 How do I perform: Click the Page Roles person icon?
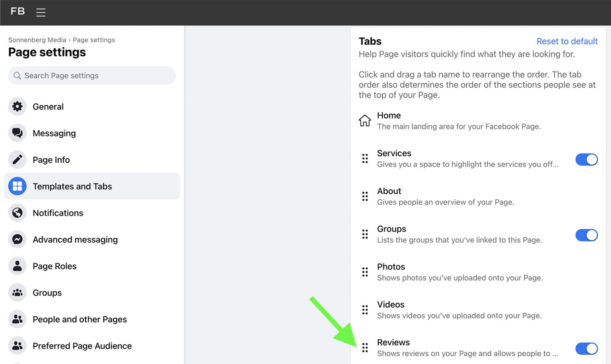(17, 266)
